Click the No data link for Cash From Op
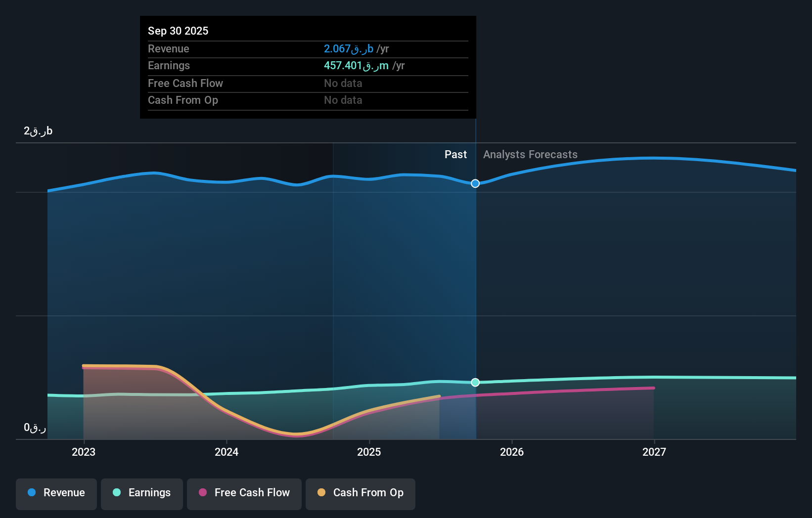Image resolution: width=812 pixels, height=518 pixels. 343,100
